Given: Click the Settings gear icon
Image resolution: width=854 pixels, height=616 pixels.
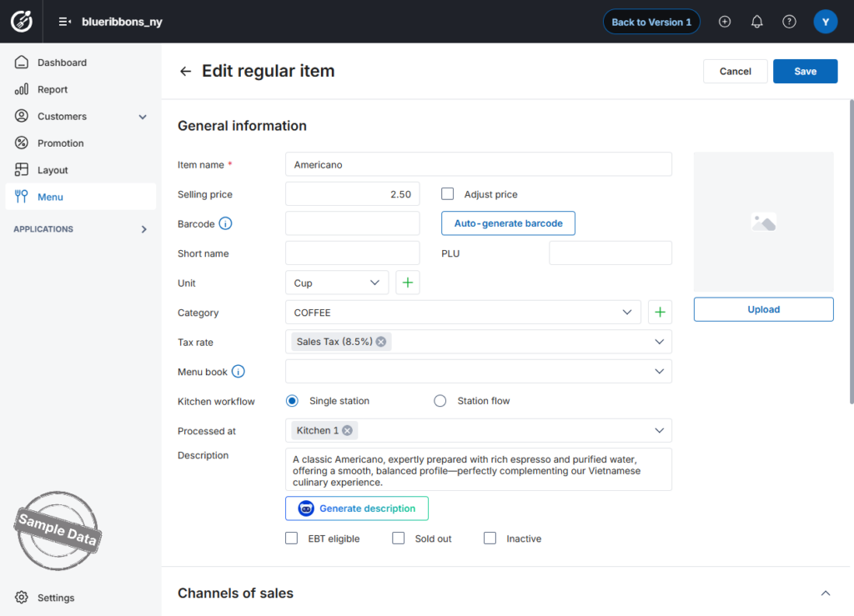Looking at the screenshot, I should (21, 598).
